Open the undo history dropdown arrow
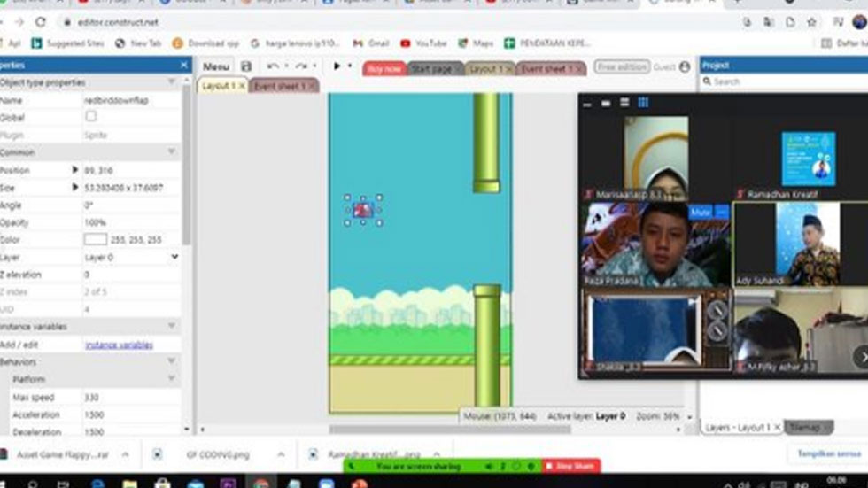This screenshot has width=868, height=488. 286,66
